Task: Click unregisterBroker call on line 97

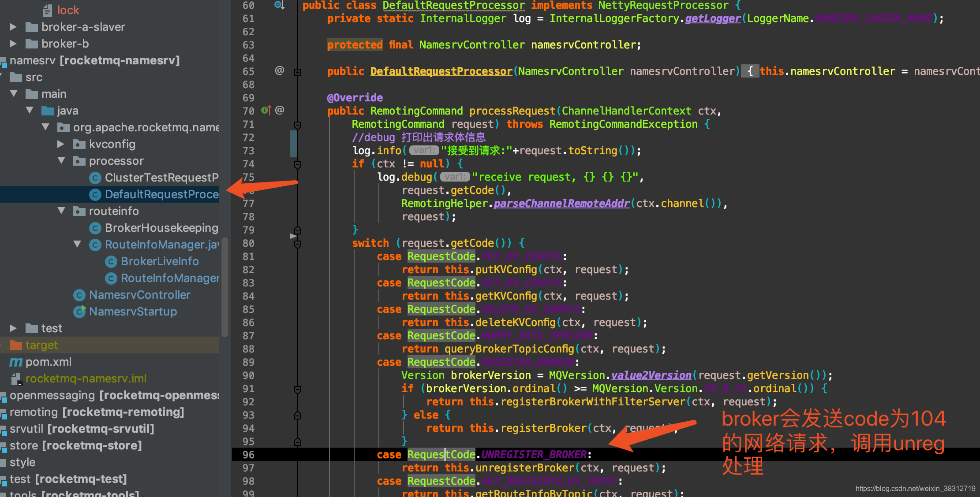Action: click(524, 468)
